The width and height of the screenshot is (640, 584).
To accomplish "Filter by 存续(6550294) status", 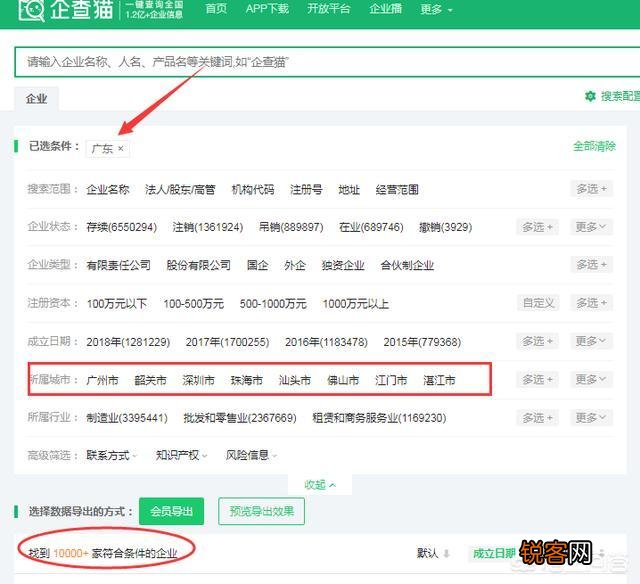I will (121, 227).
